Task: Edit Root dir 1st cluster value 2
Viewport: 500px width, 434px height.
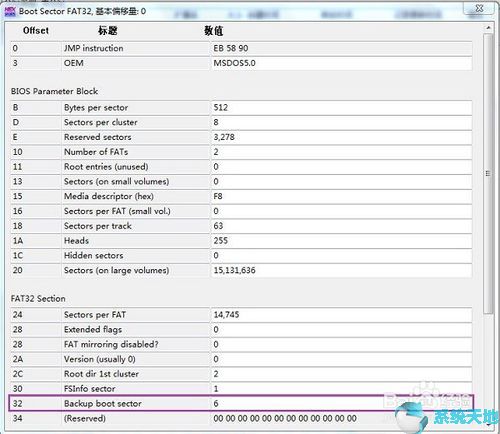Action: (x=342, y=374)
